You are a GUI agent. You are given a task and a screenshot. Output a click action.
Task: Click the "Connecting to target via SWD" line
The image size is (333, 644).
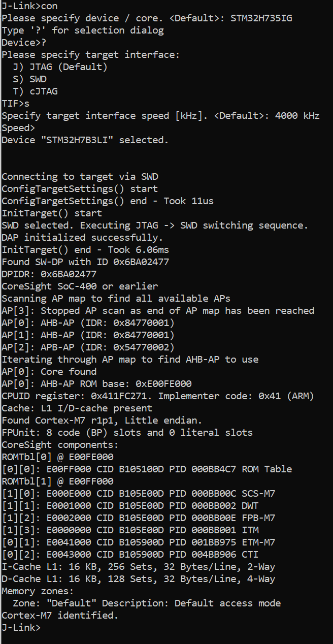pos(80,177)
